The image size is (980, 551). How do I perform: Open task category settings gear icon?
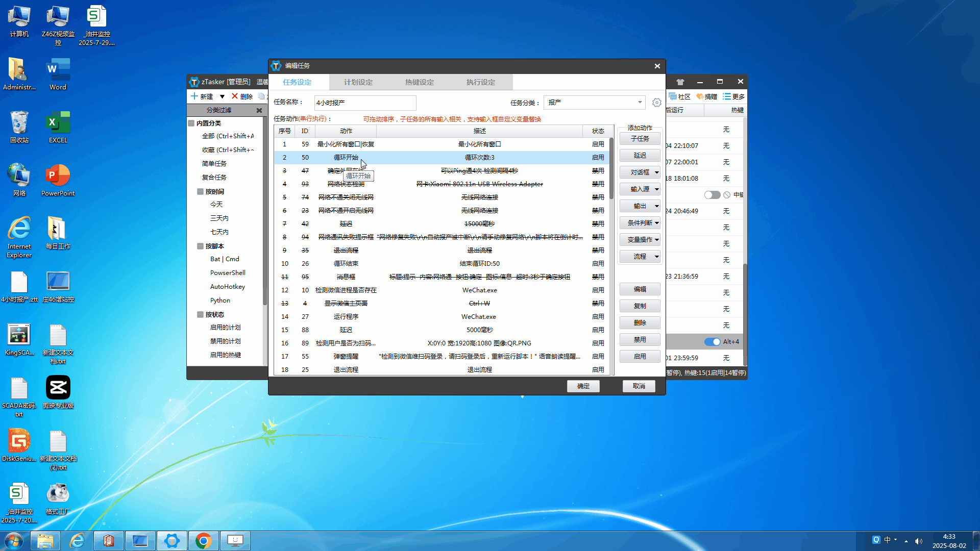click(657, 103)
